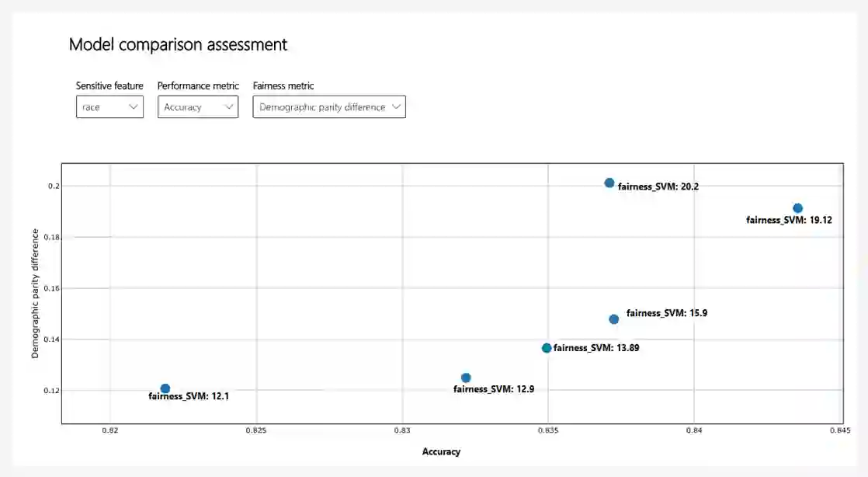Click the Demographic parity difference y-axis title
Image resolution: width=868 pixels, height=477 pixels.
click(36, 293)
